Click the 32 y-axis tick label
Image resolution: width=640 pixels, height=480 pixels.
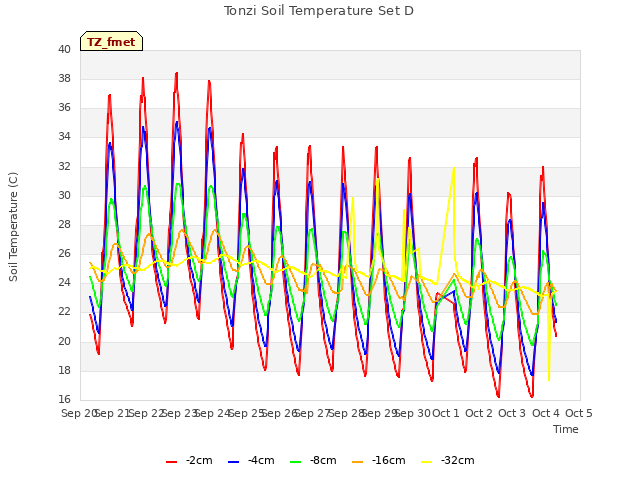(x=64, y=167)
